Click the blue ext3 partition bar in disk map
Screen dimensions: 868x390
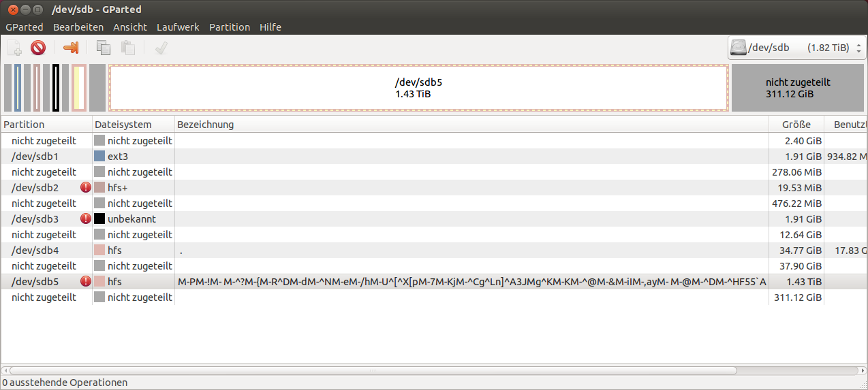pos(18,88)
